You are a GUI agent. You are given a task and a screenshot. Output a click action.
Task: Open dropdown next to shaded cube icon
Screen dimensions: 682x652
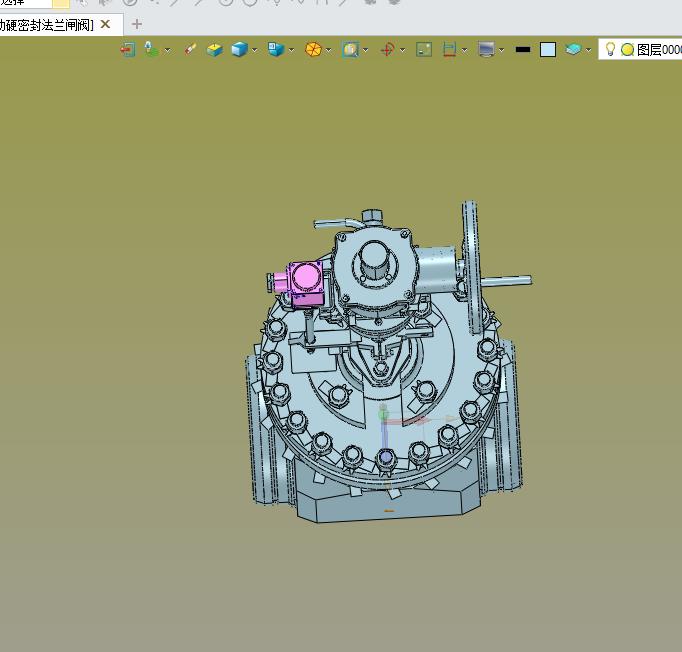[254, 50]
